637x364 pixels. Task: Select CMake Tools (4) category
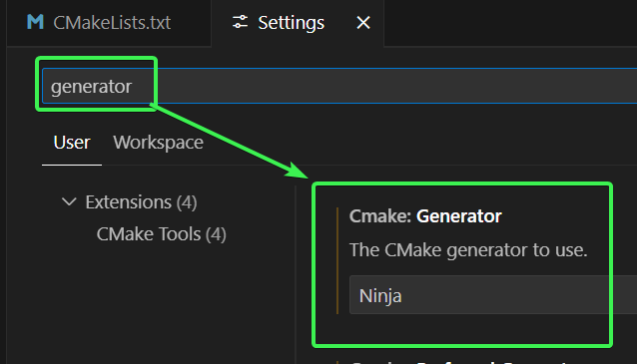coord(162,234)
